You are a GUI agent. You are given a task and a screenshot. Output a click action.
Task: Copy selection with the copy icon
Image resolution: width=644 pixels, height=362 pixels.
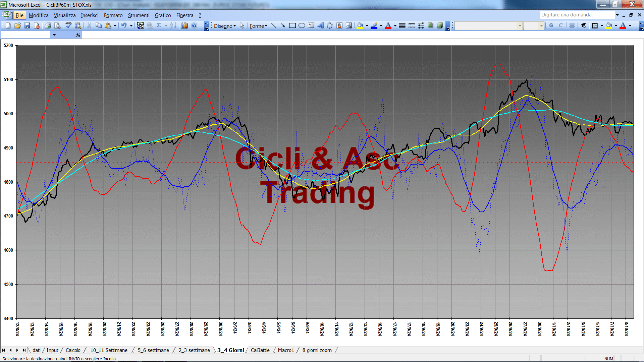(99, 25)
